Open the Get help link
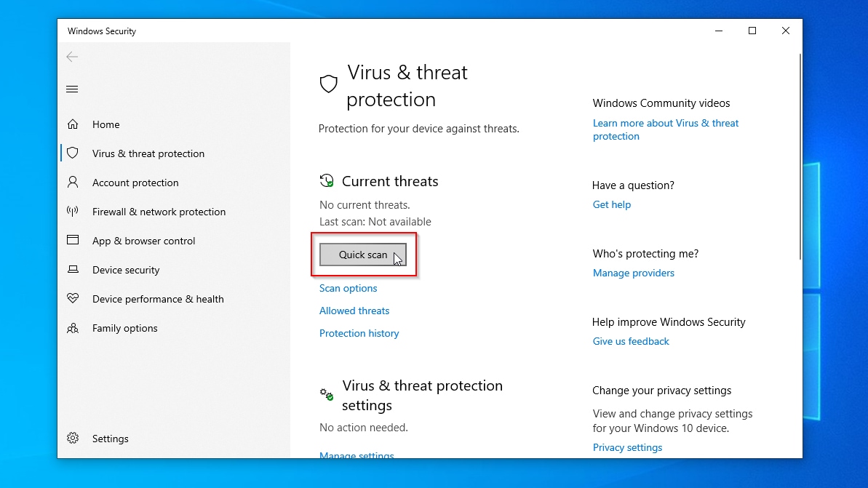Viewport: 868px width, 488px height. tap(612, 204)
